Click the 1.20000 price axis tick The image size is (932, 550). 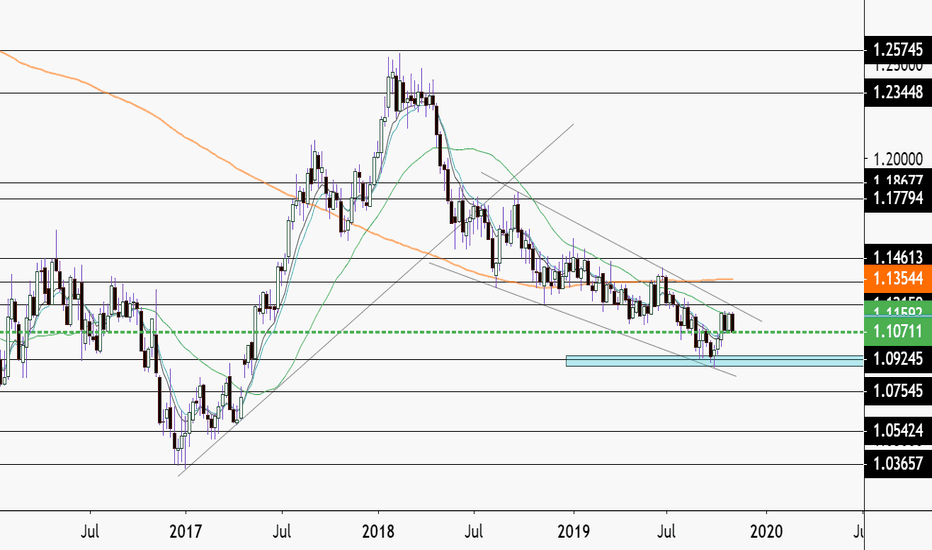click(898, 159)
